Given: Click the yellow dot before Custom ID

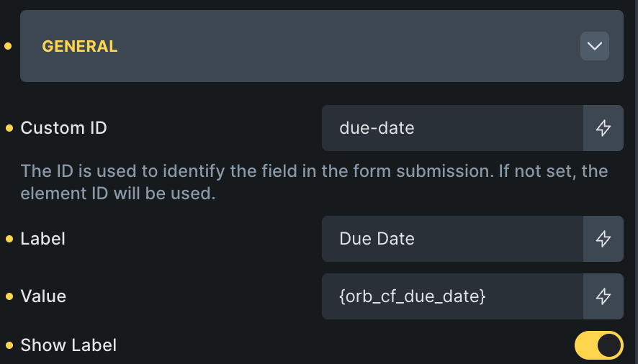Looking at the screenshot, I should coord(9,128).
